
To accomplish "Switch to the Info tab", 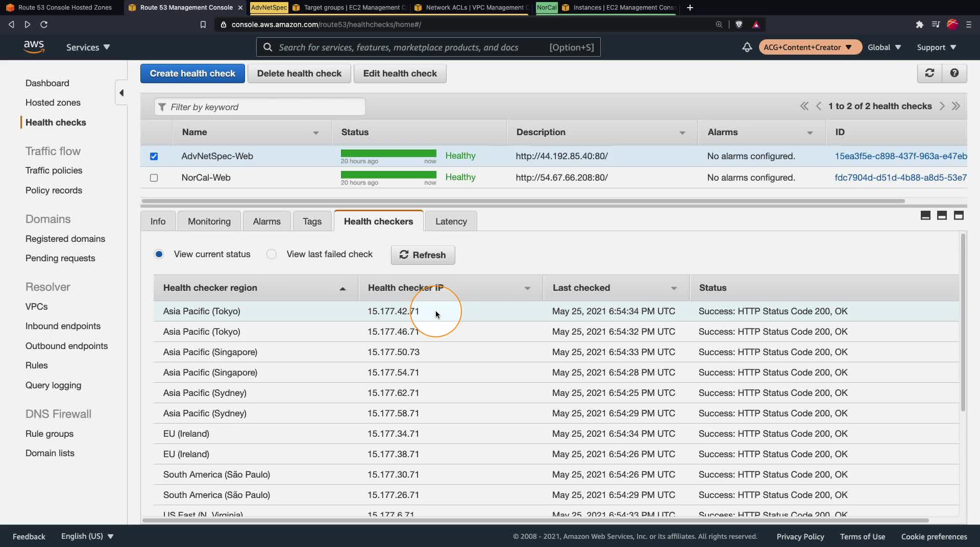I will click(x=158, y=221).
